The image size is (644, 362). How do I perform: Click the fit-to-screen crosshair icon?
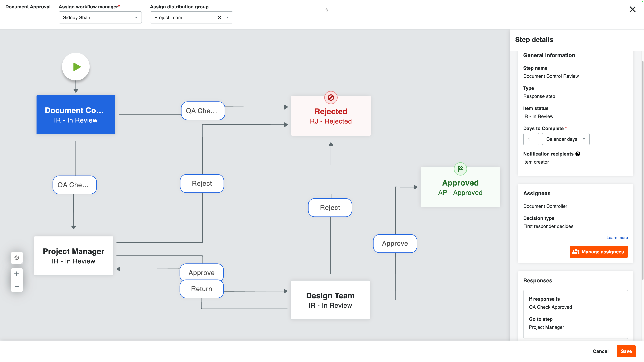pos(17,258)
